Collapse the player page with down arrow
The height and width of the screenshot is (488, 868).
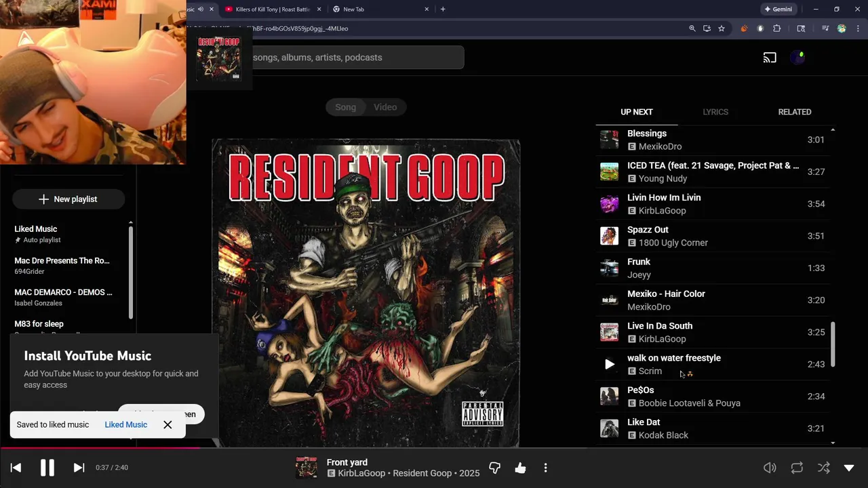point(849,468)
